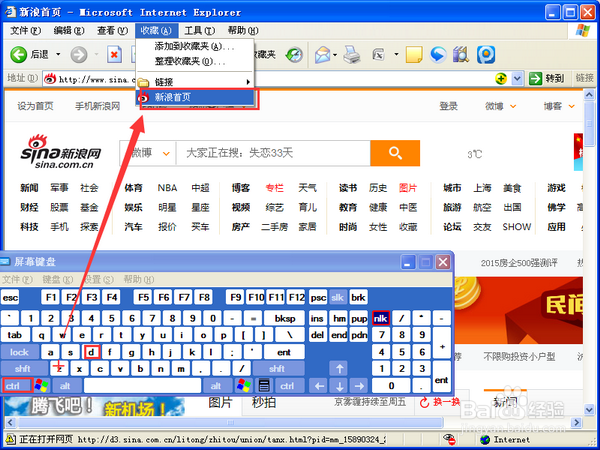Click the 登录 link

[x=448, y=106]
